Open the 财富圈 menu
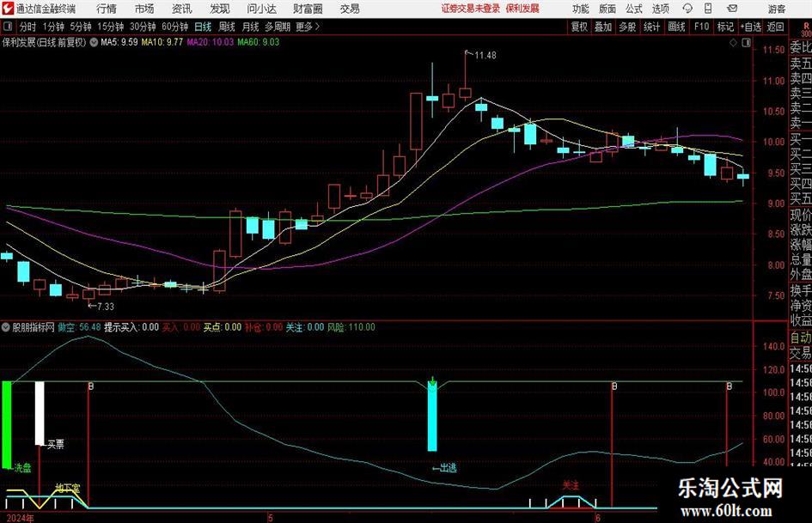 click(308, 9)
